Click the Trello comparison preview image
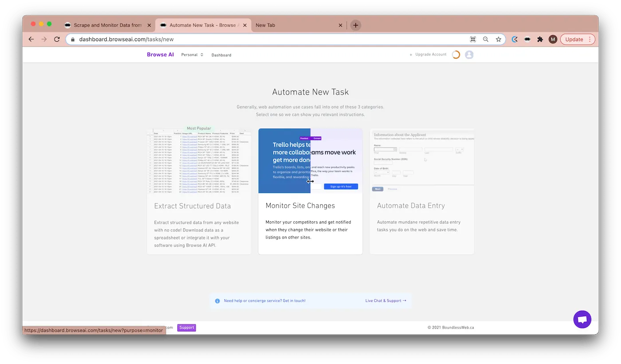 310,161
